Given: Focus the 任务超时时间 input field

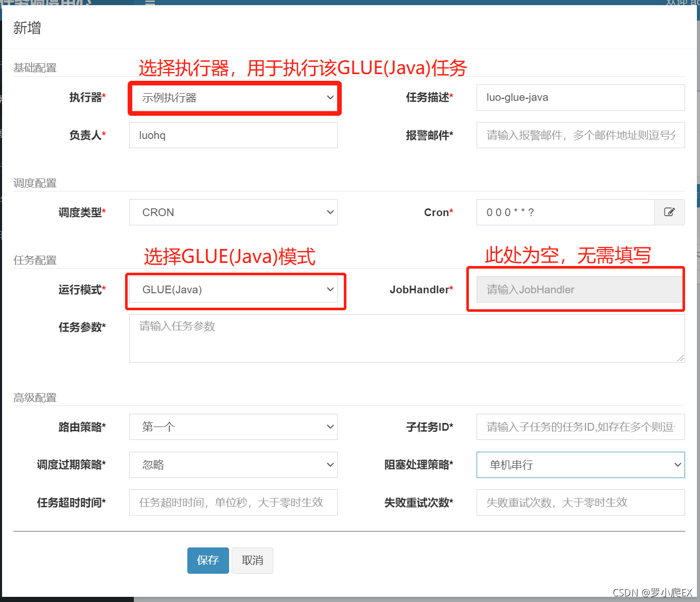Looking at the screenshot, I should 233,502.
